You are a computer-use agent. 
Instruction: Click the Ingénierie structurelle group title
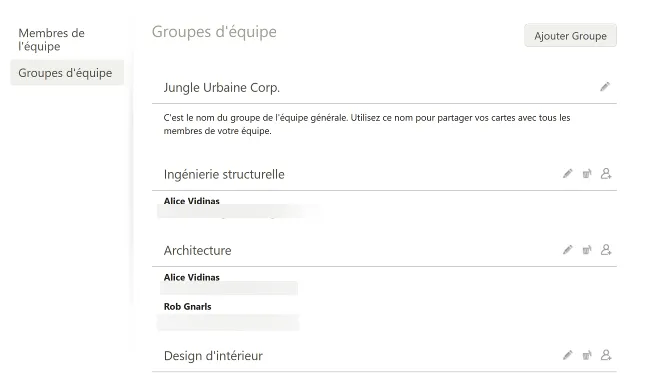[x=224, y=174]
